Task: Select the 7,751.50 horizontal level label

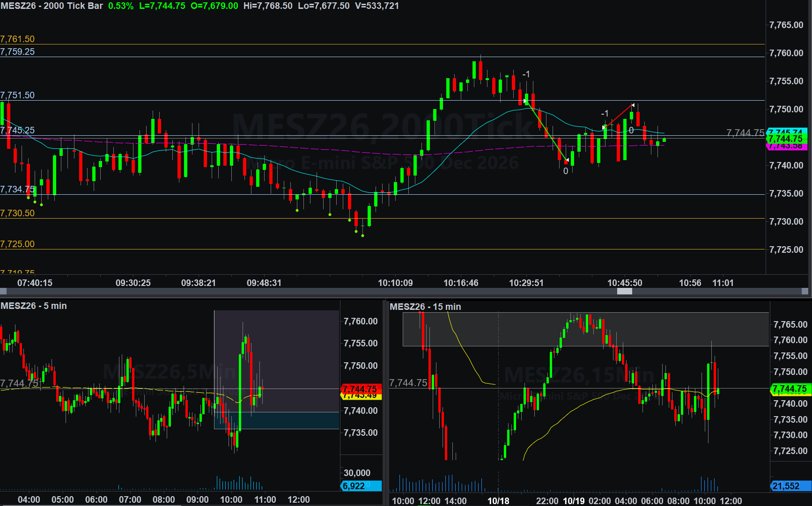Action: (17, 95)
